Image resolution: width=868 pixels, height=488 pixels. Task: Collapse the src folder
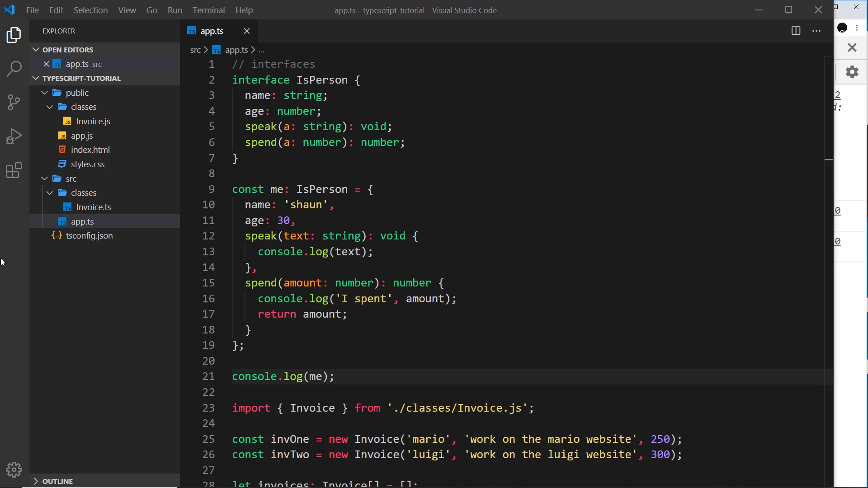71,178
